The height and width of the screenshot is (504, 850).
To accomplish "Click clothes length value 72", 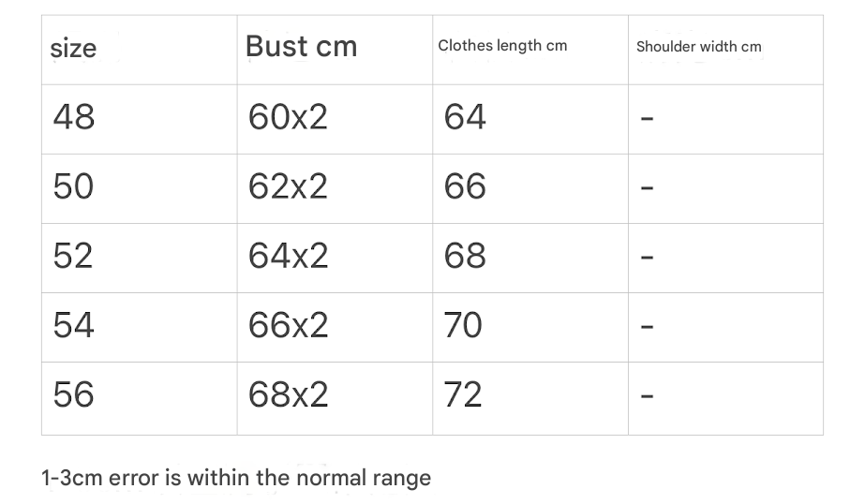I will 463,394.
